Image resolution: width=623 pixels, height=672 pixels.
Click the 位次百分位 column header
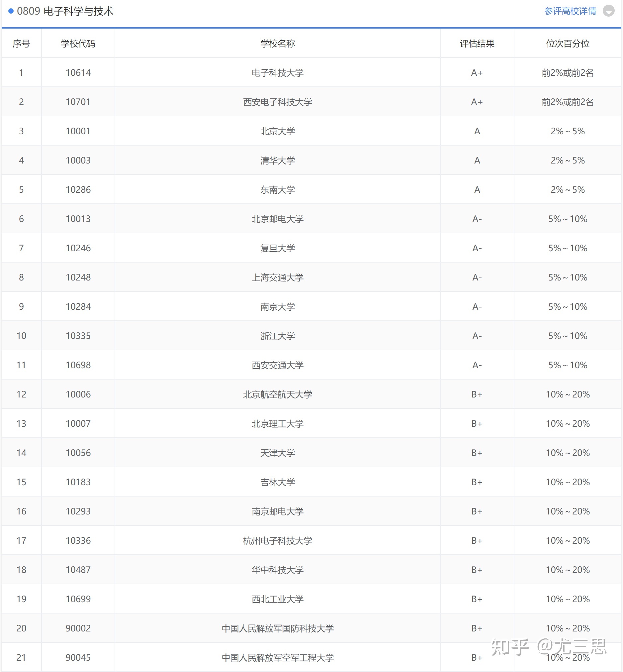(568, 44)
